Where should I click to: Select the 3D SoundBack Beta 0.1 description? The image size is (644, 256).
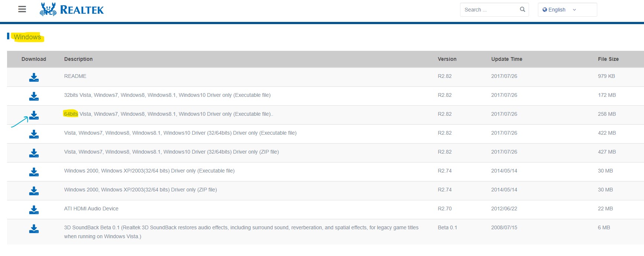click(241, 232)
